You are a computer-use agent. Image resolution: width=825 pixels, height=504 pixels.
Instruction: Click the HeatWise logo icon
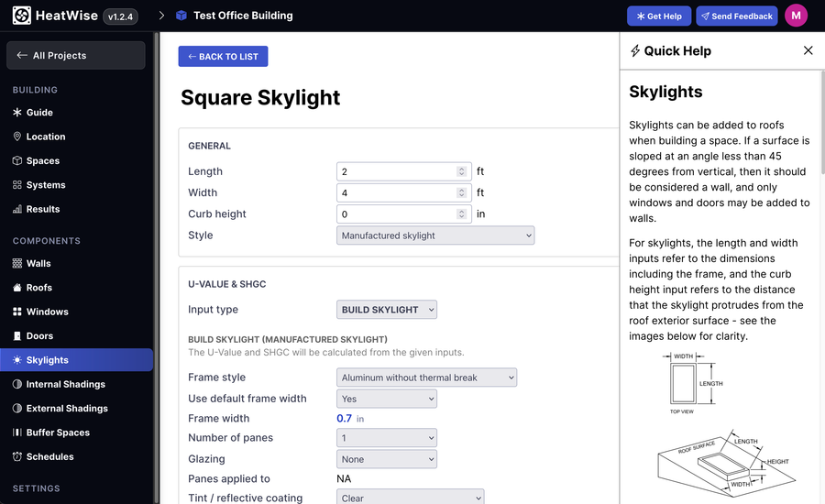pos(22,16)
